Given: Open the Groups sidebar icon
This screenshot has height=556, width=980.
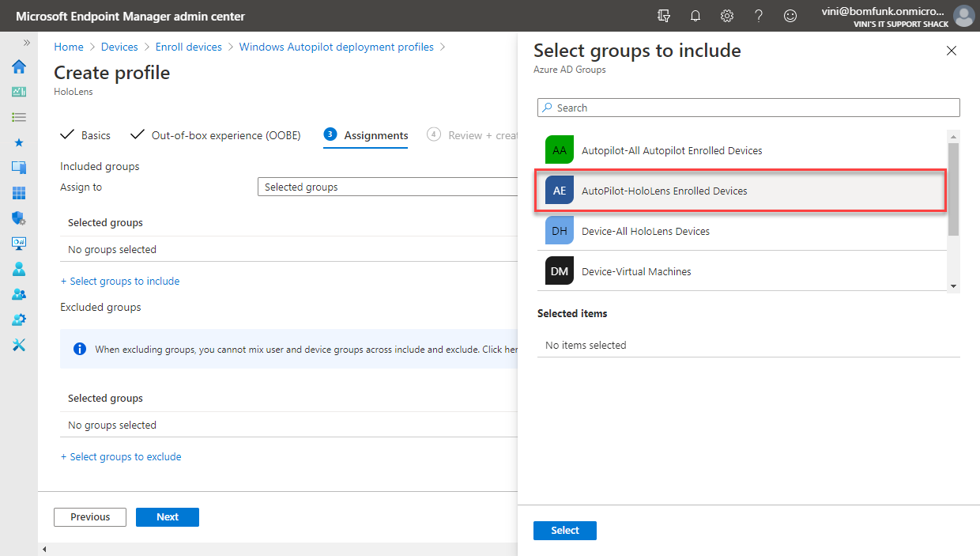Looking at the screenshot, I should click(19, 294).
